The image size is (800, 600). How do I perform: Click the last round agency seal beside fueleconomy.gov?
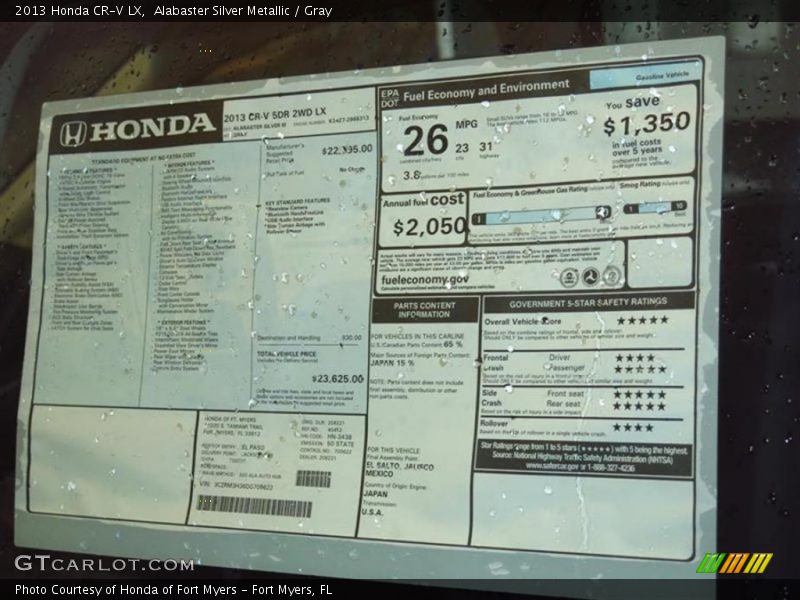(x=611, y=276)
